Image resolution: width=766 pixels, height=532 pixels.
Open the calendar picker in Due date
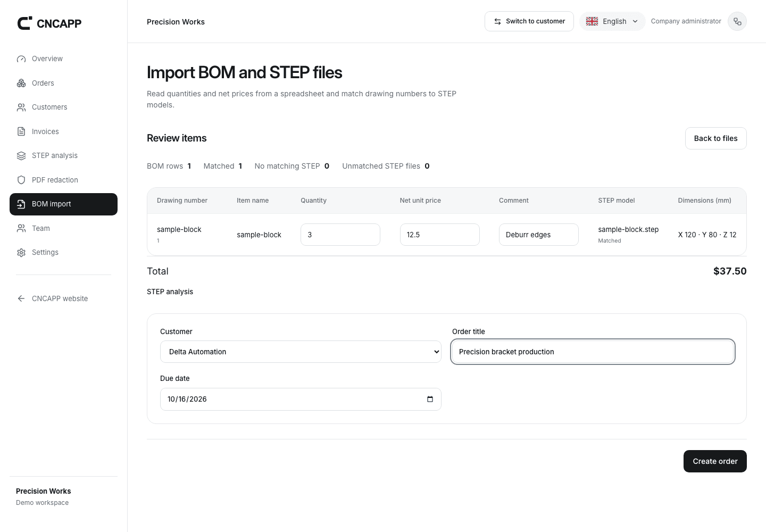point(430,399)
